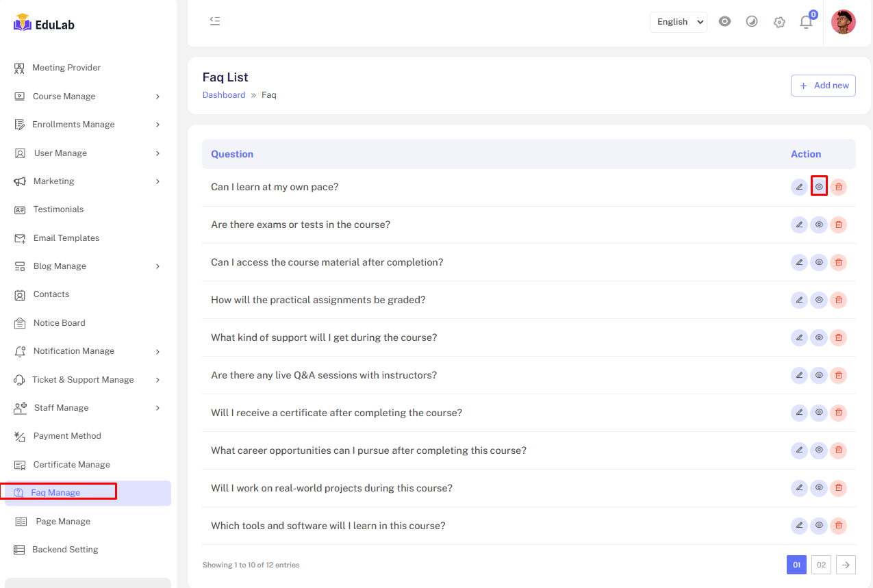Screen dimensions: 873x588
Task: Delete the 'Are there exams or tests' FAQ
Action: click(x=839, y=225)
